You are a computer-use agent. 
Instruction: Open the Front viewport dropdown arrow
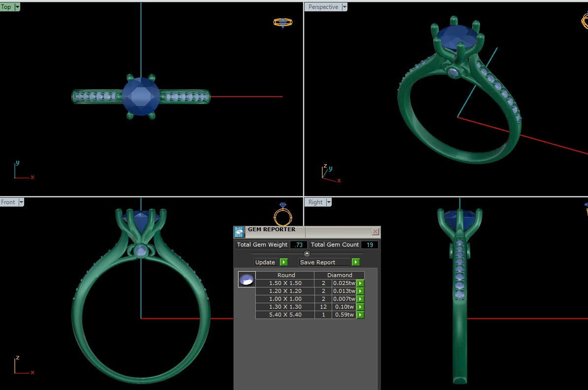click(x=21, y=202)
